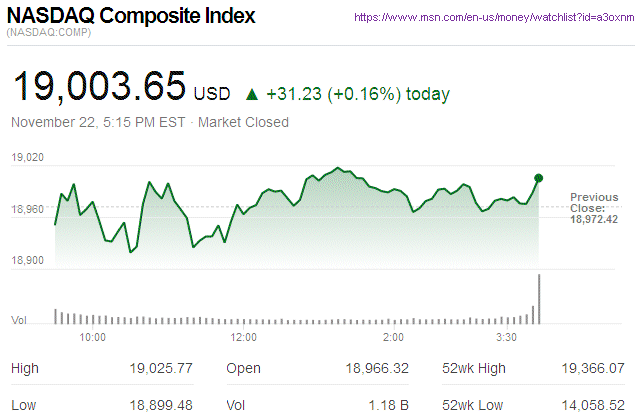Click the 12:00 time axis label

coord(243,338)
